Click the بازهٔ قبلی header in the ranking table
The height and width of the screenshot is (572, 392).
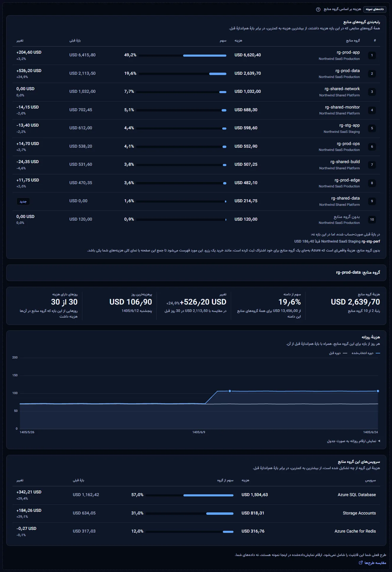pos(75,41)
